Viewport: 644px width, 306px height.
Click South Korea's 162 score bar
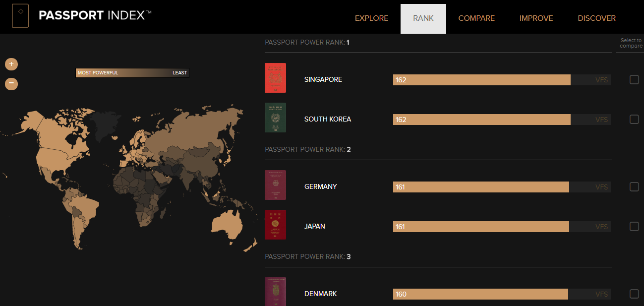click(482, 120)
